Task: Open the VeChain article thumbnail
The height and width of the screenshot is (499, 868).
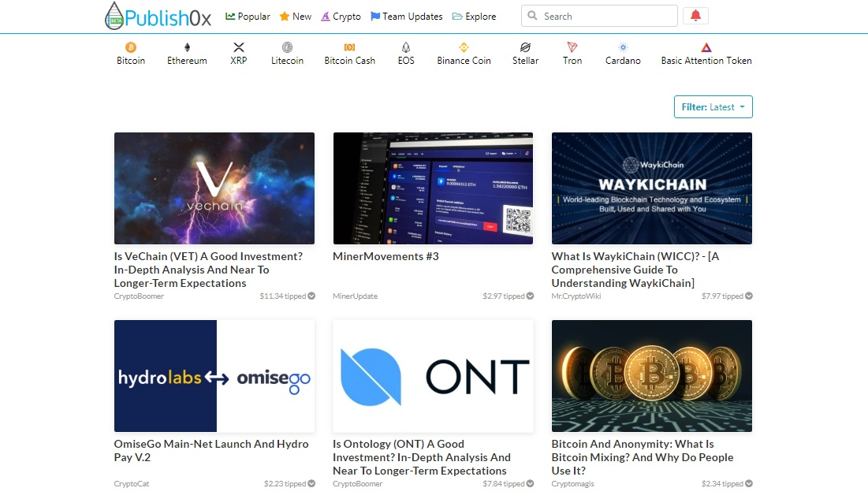Action: point(214,188)
